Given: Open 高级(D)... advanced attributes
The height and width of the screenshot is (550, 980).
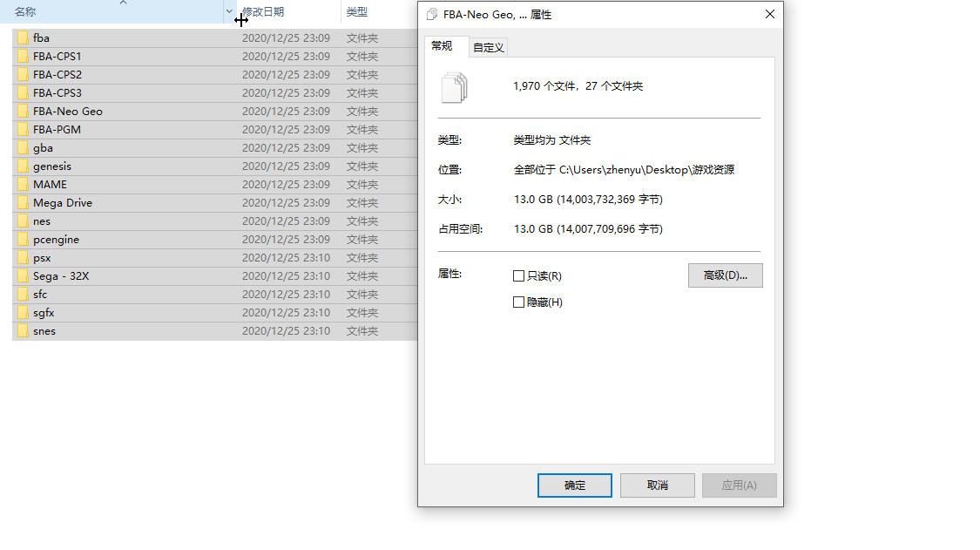Looking at the screenshot, I should [726, 275].
